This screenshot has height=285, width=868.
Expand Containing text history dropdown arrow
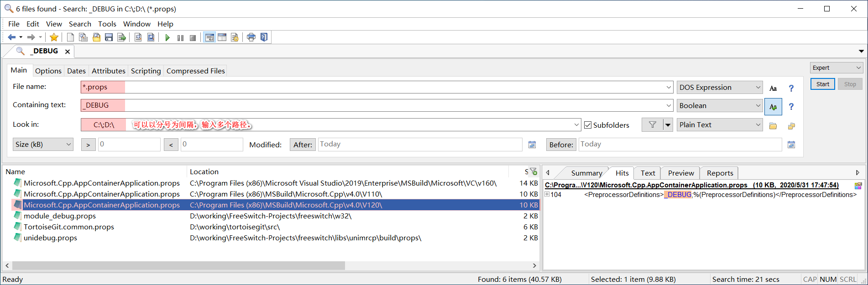[669, 105]
